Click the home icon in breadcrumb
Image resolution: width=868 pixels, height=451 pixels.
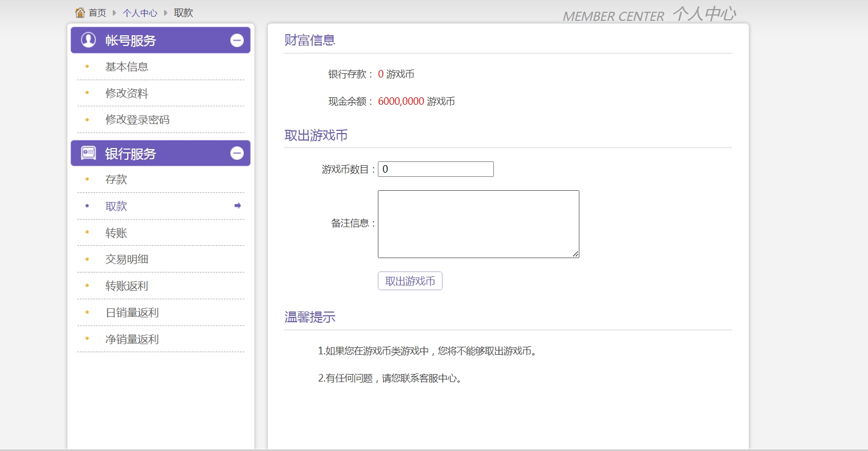pos(80,12)
